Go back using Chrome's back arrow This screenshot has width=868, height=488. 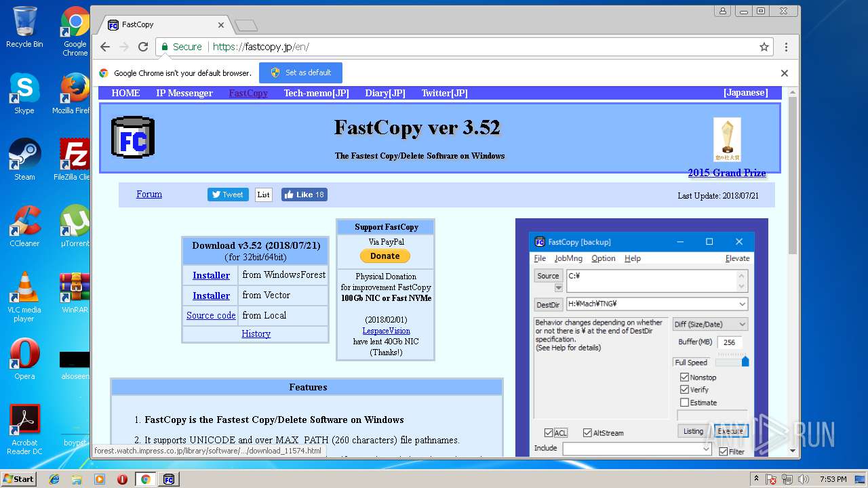[x=105, y=47]
